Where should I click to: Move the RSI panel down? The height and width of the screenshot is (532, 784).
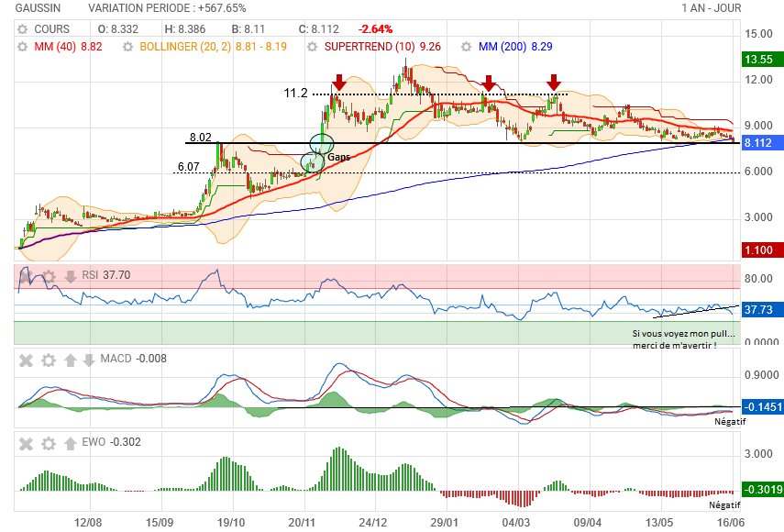pos(70,276)
